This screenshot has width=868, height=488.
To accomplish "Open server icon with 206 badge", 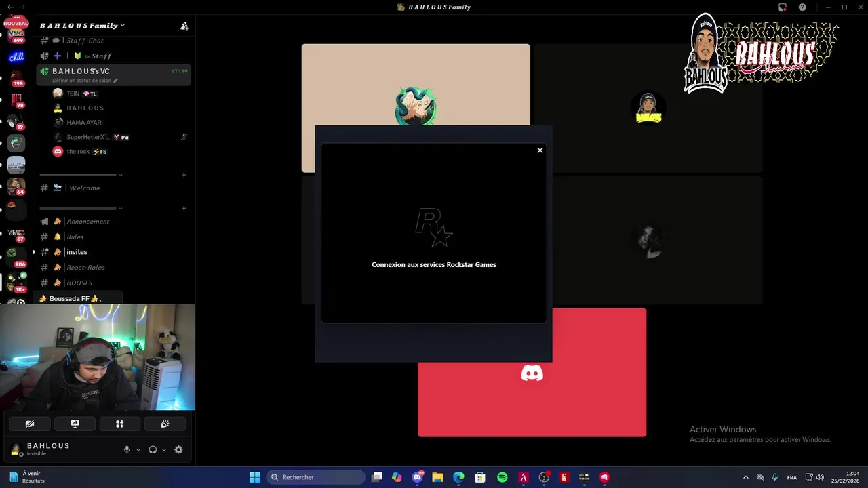I will [x=16, y=257].
